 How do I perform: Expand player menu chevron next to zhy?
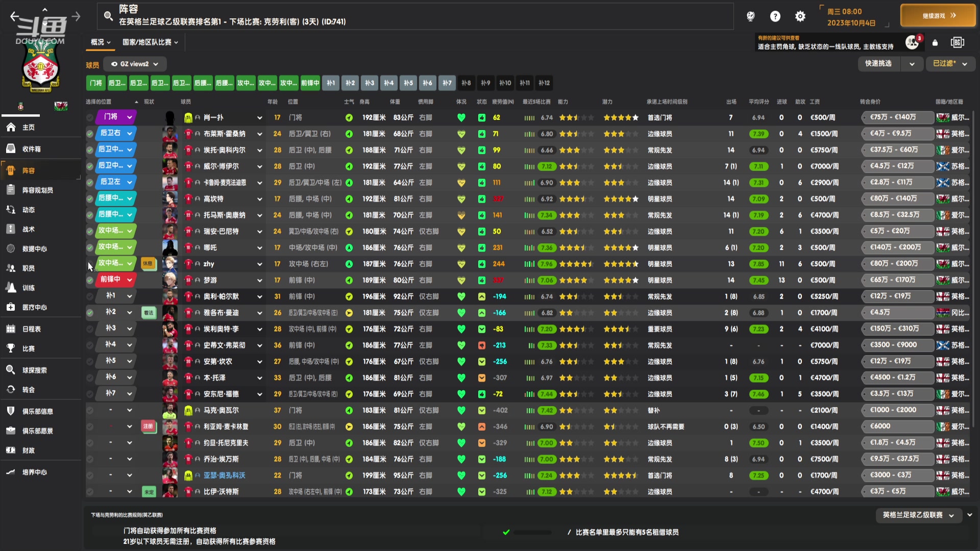[260, 264]
